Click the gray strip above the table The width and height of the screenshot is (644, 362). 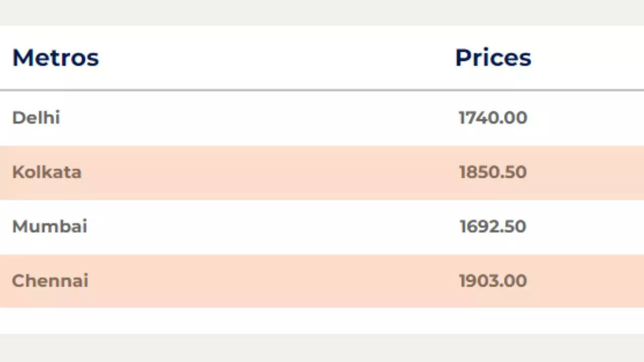coord(322,12)
